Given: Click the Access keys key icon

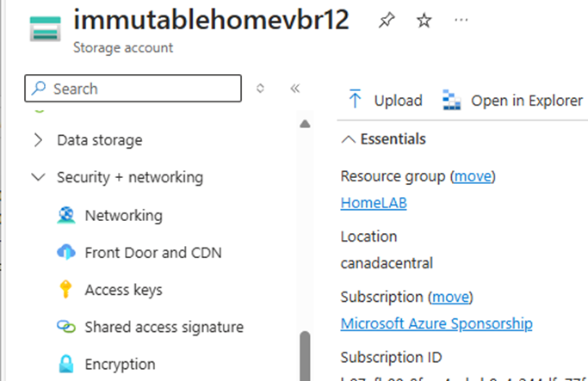Looking at the screenshot, I should pos(65,289).
